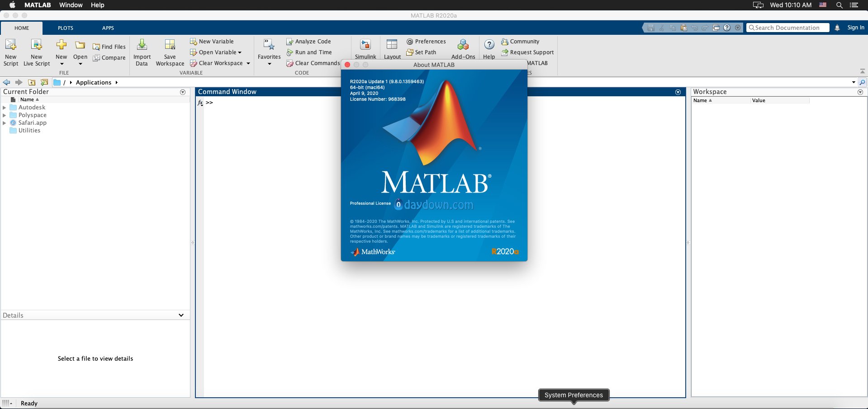The width and height of the screenshot is (868, 409).
Task: Run the Analyze Code tool
Action: [x=308, y=41]
